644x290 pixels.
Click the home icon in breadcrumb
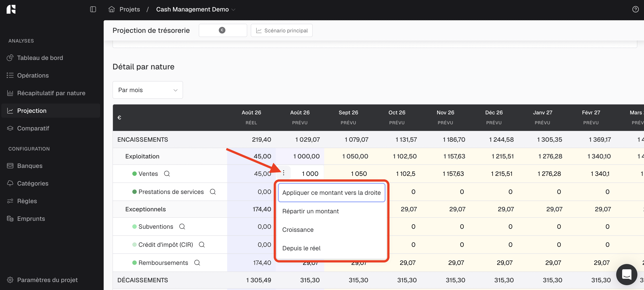point(112,9)
